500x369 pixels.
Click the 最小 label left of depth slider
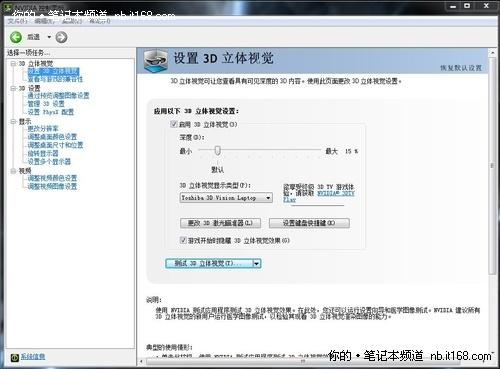coord(186,151)
